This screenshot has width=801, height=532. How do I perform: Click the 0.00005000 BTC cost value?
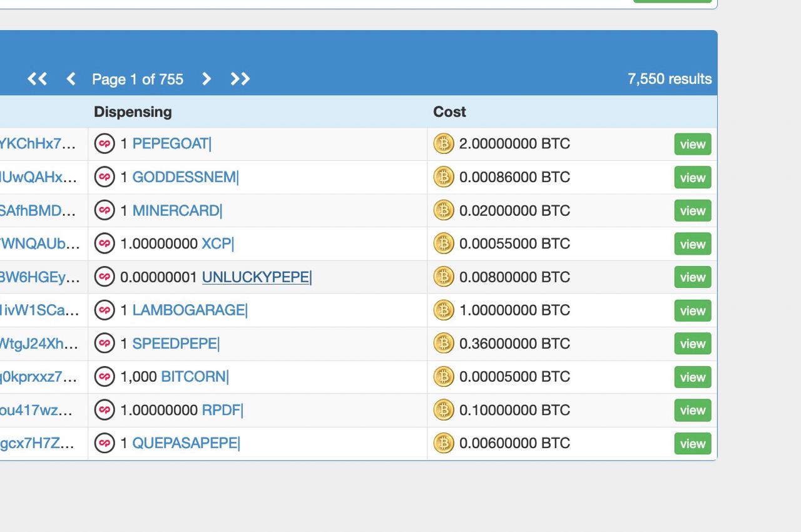(x=514, y=376)
